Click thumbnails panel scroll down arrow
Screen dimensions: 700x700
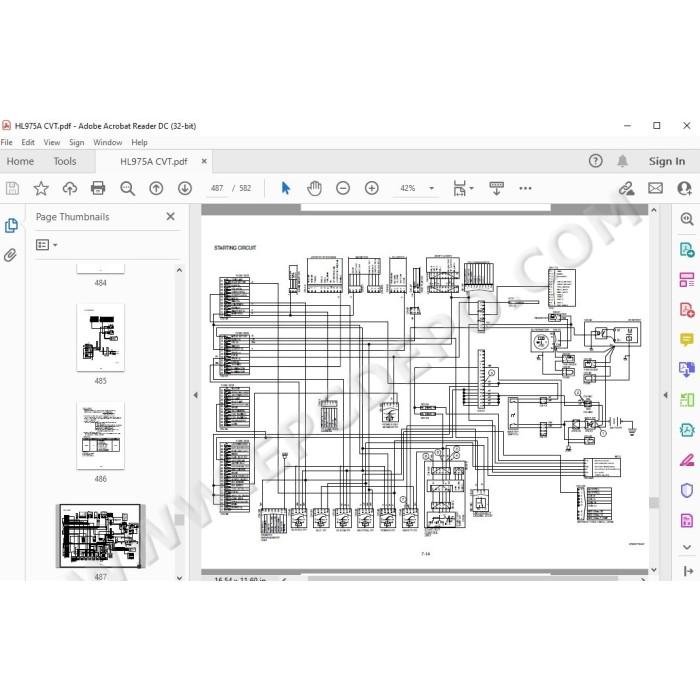tap(179, 578)
